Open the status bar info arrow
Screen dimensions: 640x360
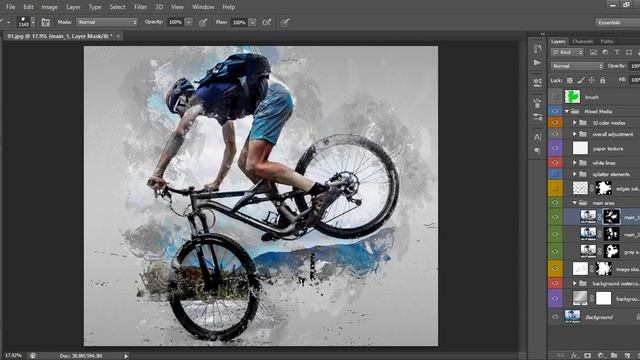(x=126, y=356)
